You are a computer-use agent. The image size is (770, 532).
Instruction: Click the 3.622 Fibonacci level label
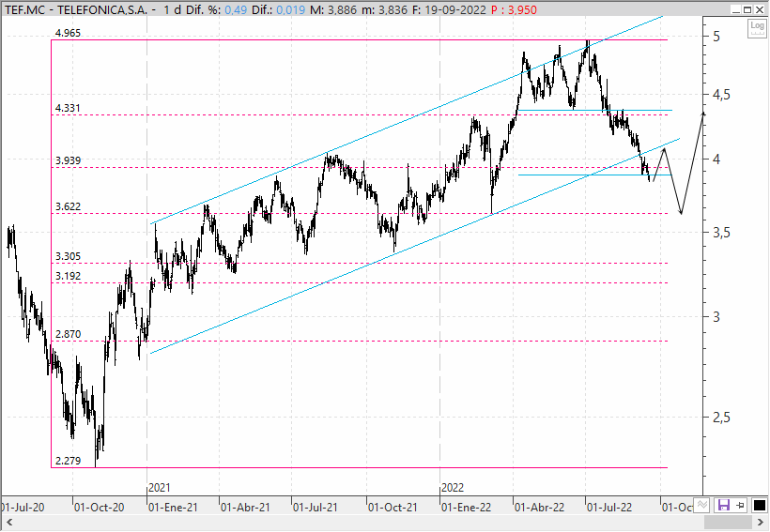68,206
